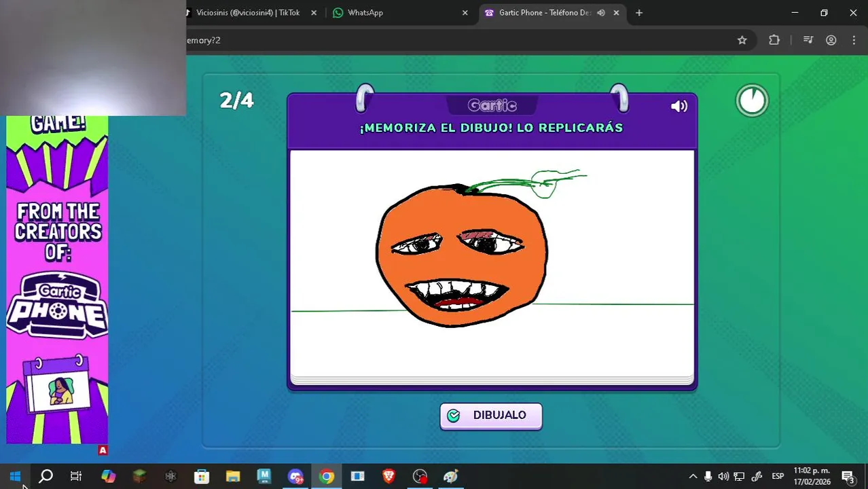Open Discord from the taskbar
Viewport: 868px width, 489px height.
point(295,476)
